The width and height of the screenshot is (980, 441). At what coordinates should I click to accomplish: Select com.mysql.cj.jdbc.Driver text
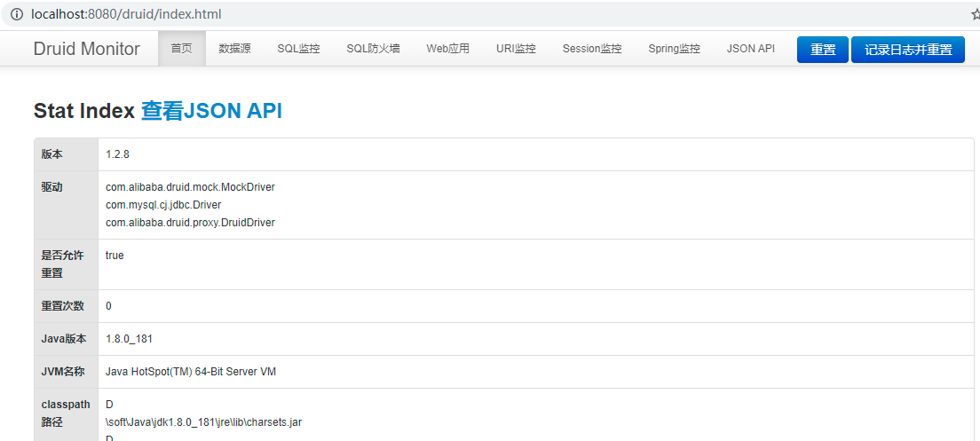pos(163,205)
